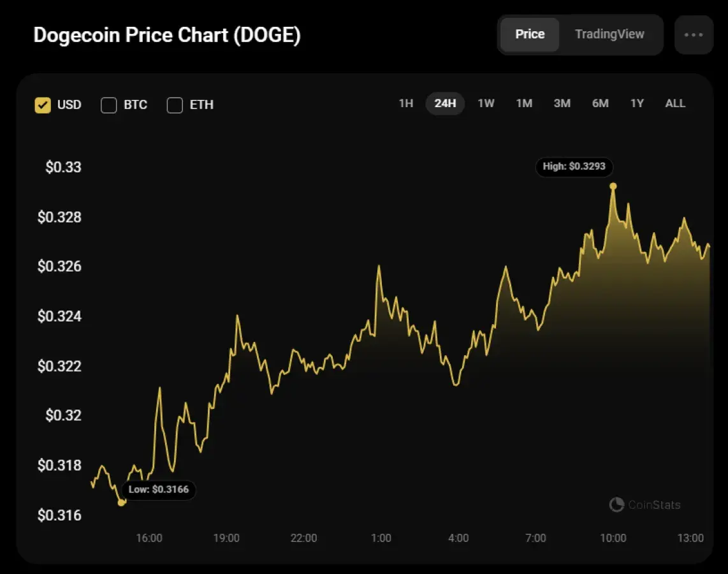The width and height of the screenshot is (728, 574).
Task: Select the Price tab
Action: coord(530,34)
